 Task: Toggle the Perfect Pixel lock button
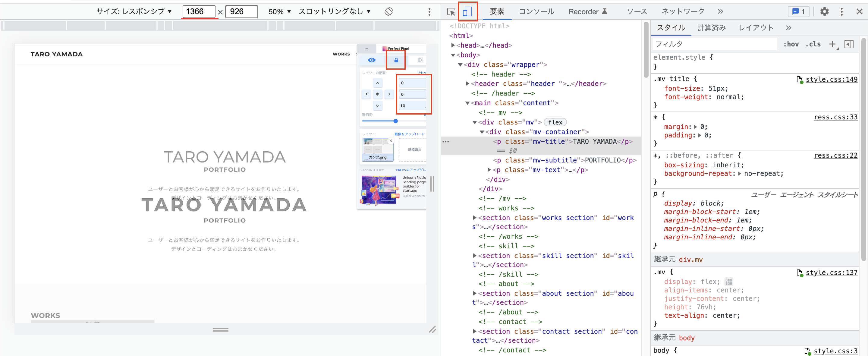click(x=396, y=60)
